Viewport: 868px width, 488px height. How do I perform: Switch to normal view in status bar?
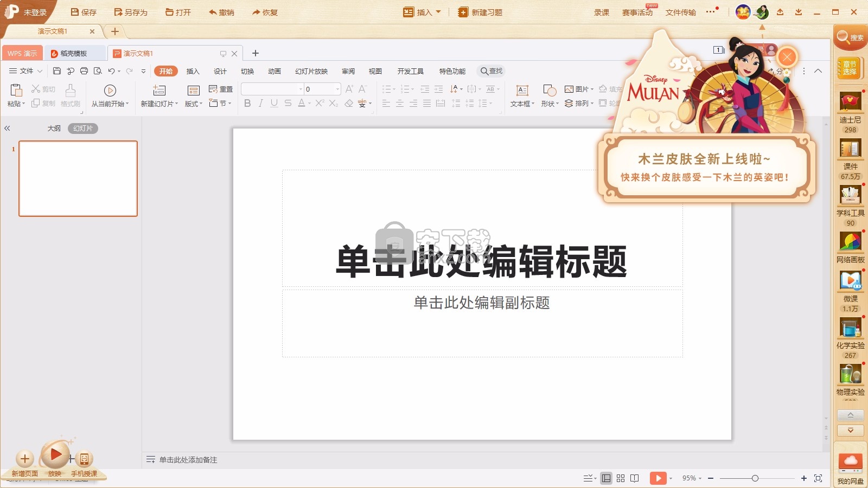pos(607,478)
